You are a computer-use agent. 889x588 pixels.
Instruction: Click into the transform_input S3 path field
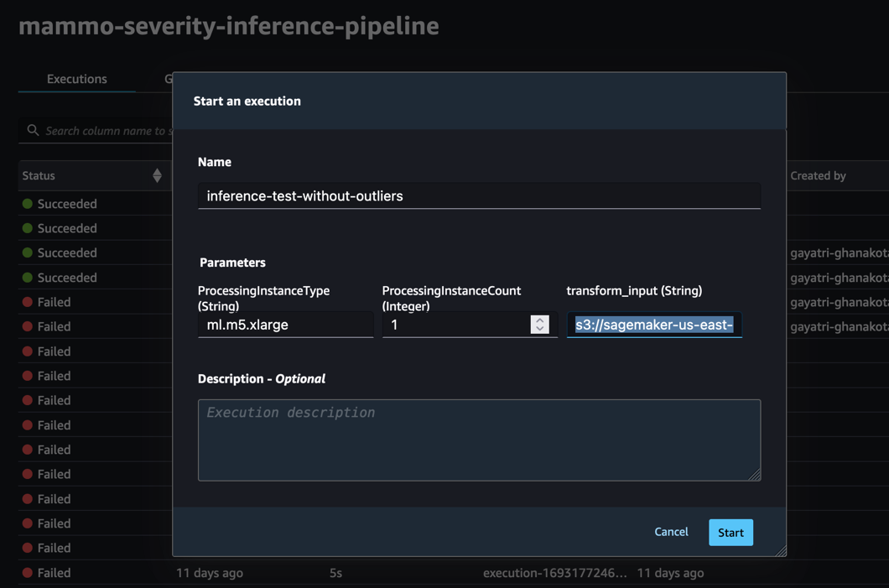(x=654, y=325)
